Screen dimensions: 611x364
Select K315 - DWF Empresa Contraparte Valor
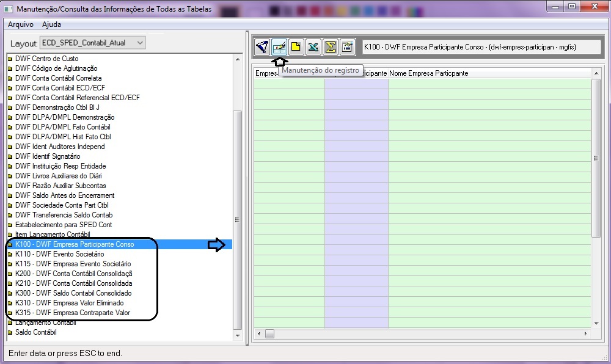(73, 313)
